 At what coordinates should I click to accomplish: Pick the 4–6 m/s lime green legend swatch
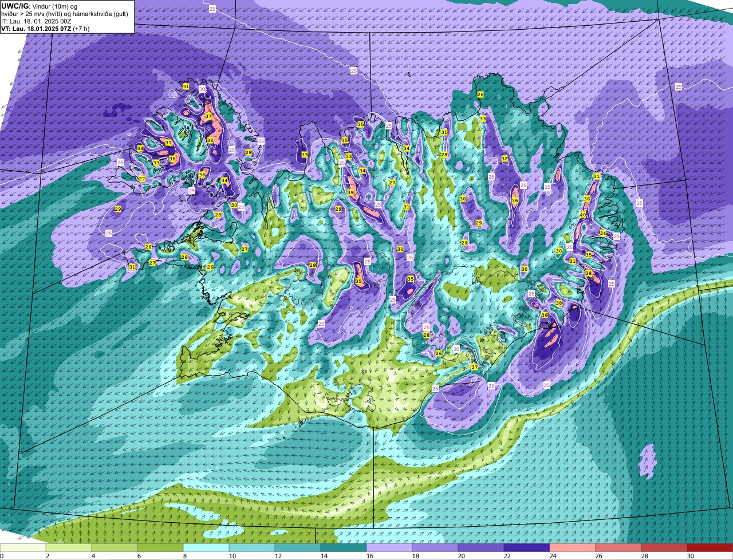[115, 547]
